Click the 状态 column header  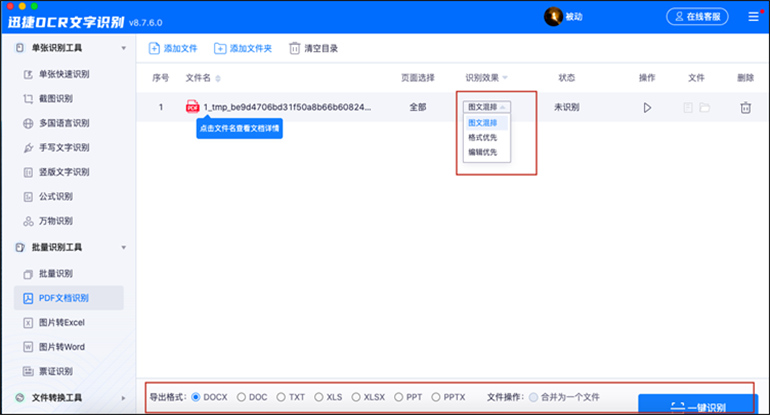click(567, 78)
